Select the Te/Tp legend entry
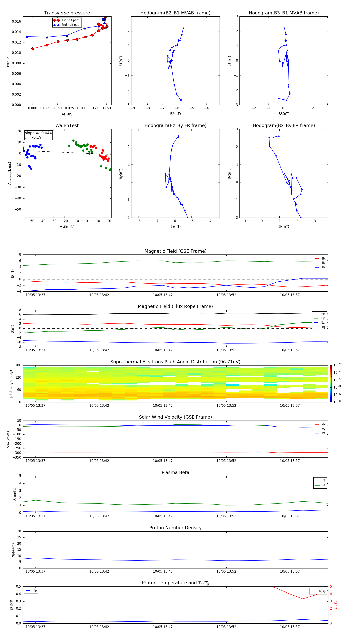This screenshot has width=351, height=644. point(318,591)
